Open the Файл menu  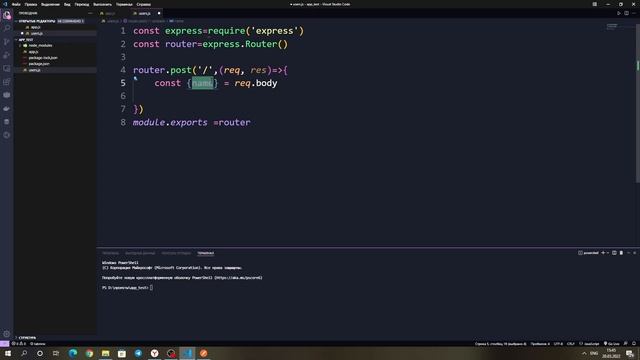pos(16,4)
